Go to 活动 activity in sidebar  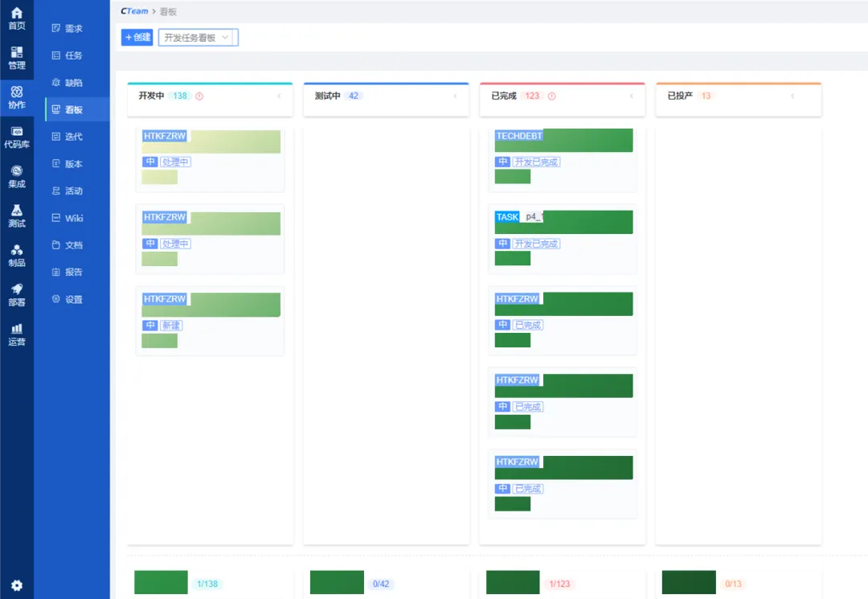(72, 191)
